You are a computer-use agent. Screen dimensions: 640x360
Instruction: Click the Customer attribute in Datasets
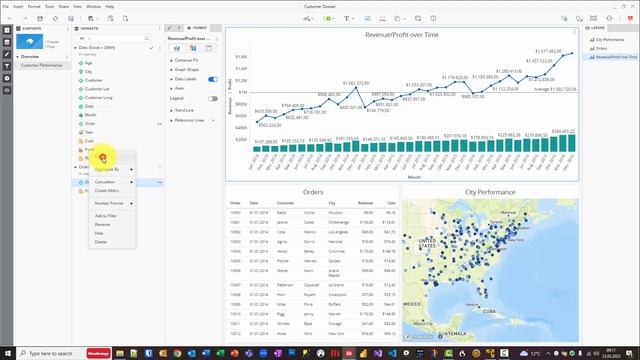[93, 80]
